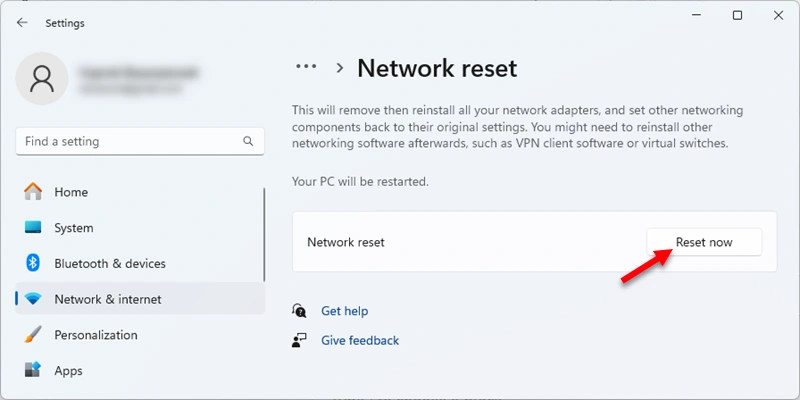Minimize the Settings window

point(693,16)
